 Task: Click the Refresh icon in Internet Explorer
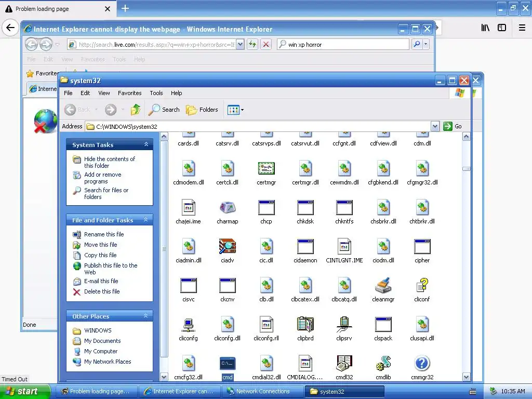click(252, 44)
